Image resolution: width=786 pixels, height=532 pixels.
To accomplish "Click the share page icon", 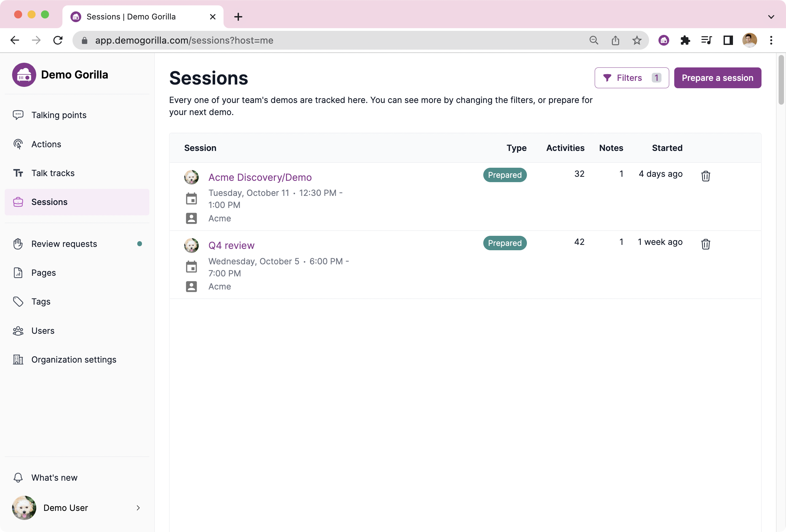I will 615,41.
